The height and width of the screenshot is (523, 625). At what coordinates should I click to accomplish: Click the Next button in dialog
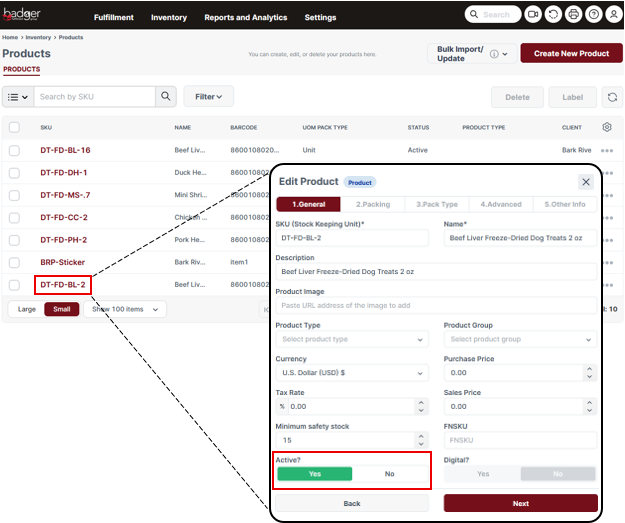tap(520, 503)
